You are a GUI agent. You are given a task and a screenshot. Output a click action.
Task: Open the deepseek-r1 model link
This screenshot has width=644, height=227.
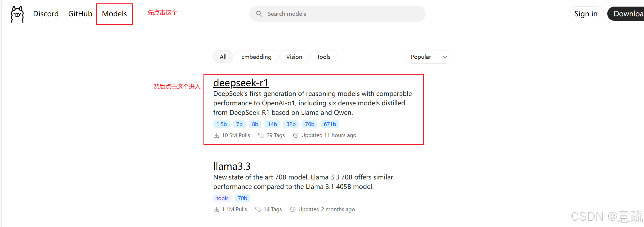(241, 83)
